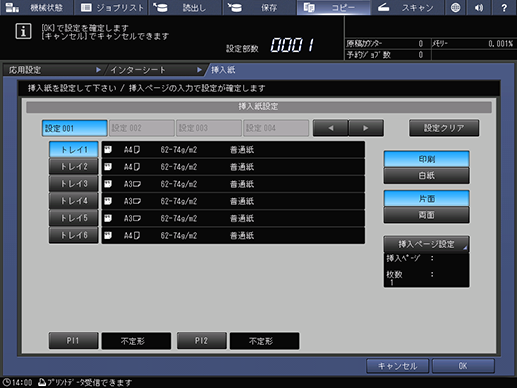This screenshot has width=517, height=388.
Task: Select トレイ5 as the insert tray
Action: [74, 218]
